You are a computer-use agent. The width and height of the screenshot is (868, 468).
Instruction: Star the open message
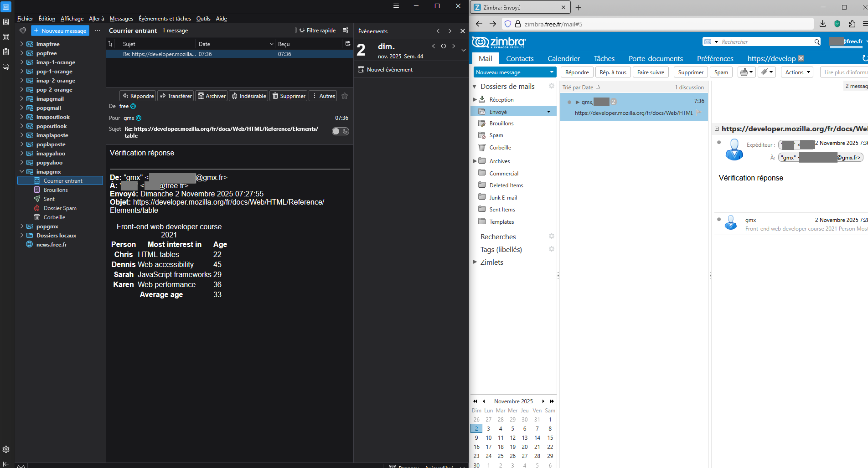[x=345, y=96]
